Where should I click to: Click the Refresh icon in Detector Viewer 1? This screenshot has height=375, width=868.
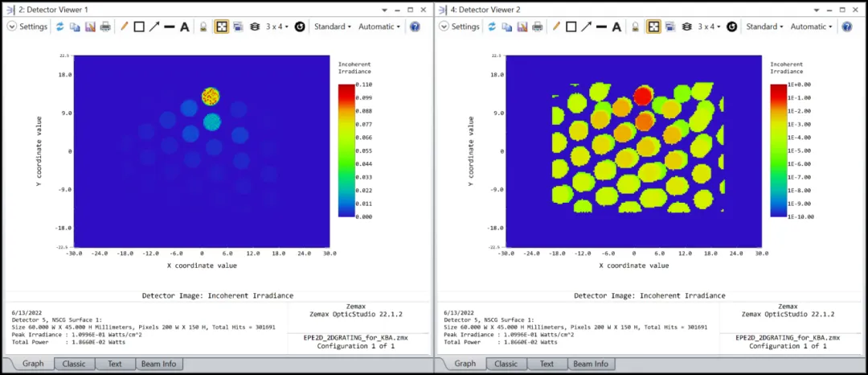tap(59, 27)
